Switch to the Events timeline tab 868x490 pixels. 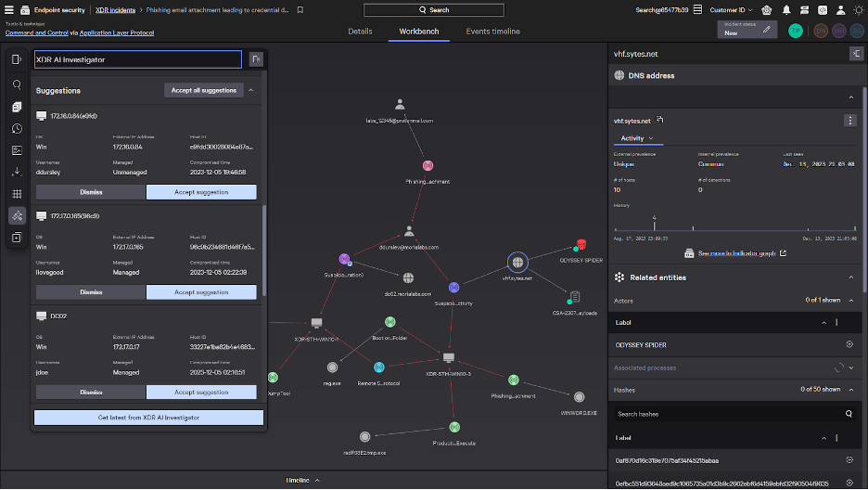(x=492, y=32)
